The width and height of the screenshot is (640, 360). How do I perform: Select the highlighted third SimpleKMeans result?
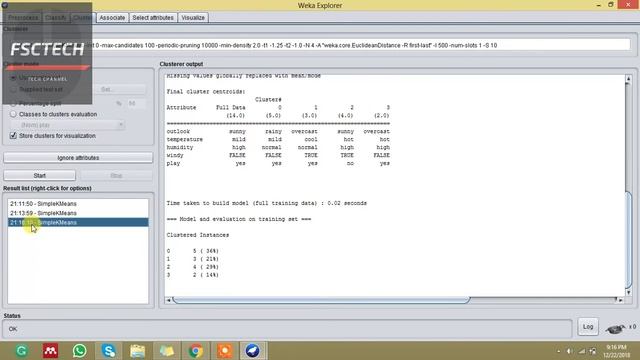pos(78,222)
